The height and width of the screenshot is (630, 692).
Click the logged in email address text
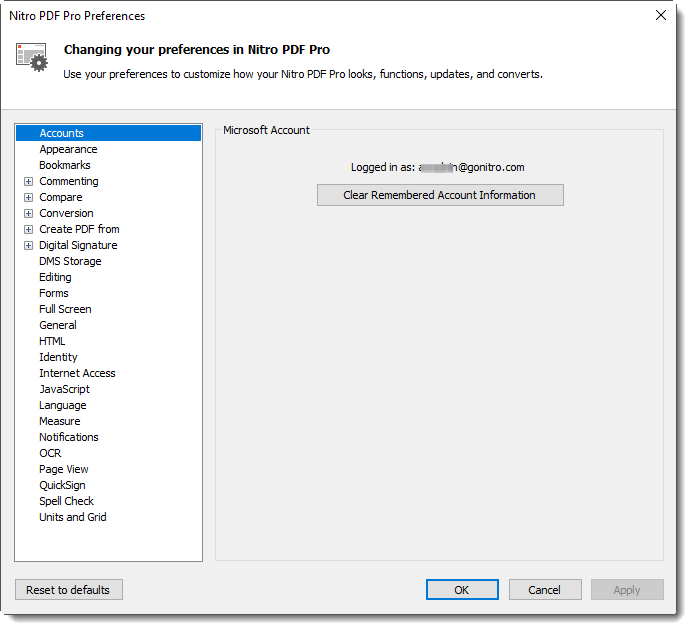(x=471, y=168)
